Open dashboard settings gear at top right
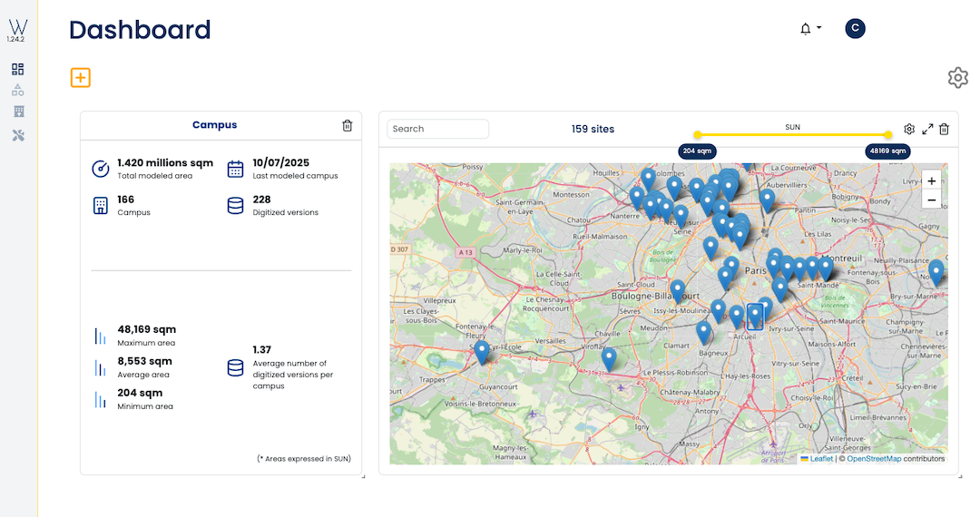The height and width of the screenshot is (517, 980). pos(957,78)
